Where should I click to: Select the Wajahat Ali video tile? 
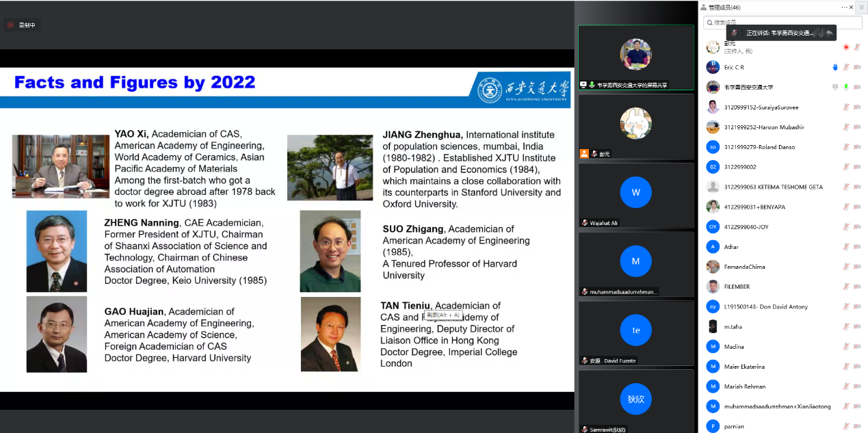click(x=636, y=196)
